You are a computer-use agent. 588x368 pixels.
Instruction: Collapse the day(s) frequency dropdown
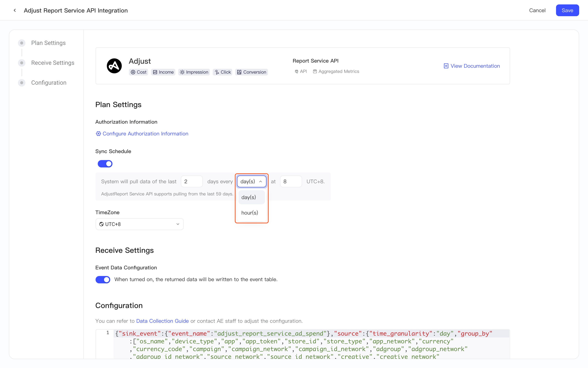(x=252, y=182)
